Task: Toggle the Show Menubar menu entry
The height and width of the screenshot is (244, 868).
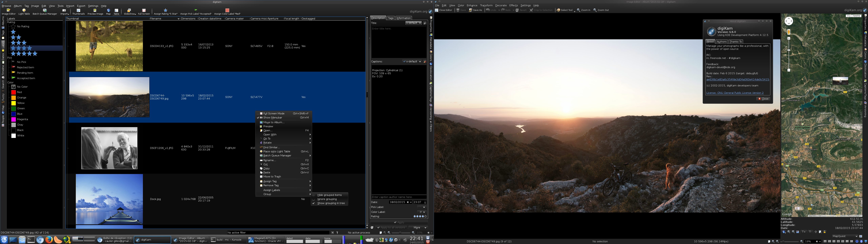Action: click(x=272, y=118)
